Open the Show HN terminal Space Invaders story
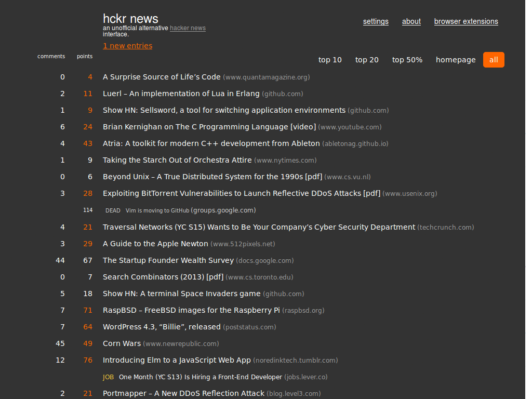The height and width of the screenshot is (399, 532). pos(181,294)
